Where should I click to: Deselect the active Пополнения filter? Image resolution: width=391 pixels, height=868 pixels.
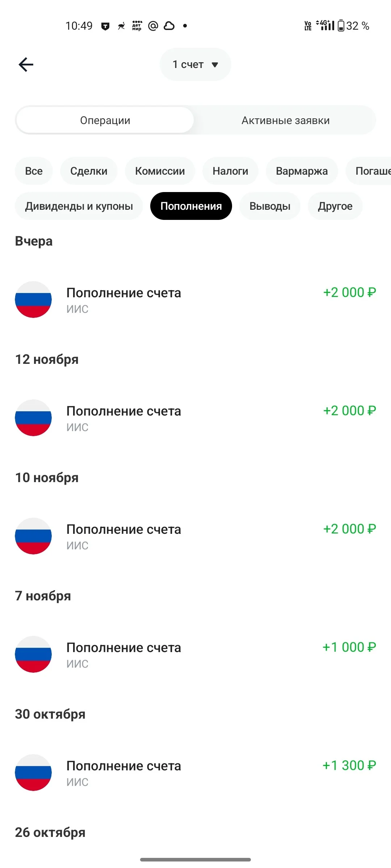click(191, 206)
